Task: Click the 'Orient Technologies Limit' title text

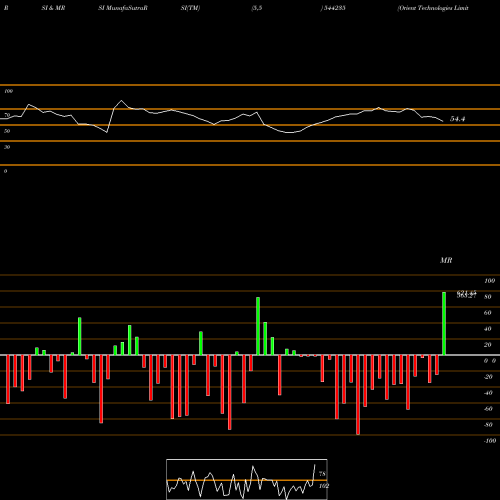Action: pyautogui.click(x=433, y=8)
